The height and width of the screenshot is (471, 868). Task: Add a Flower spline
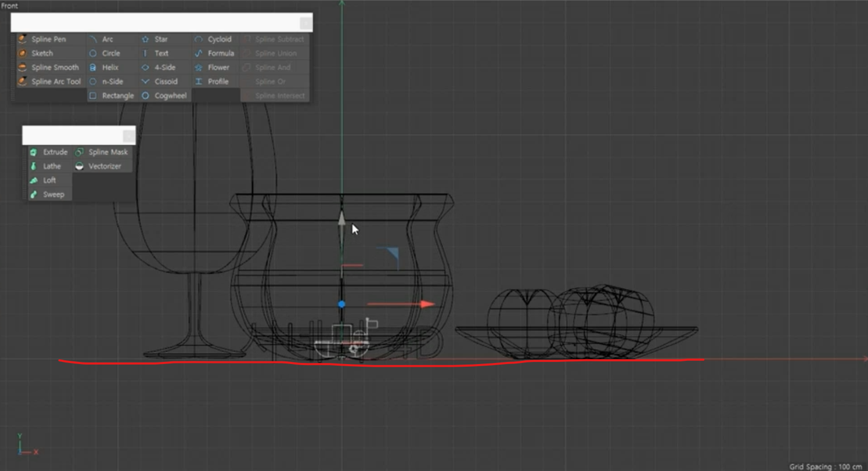pos(215,68)
